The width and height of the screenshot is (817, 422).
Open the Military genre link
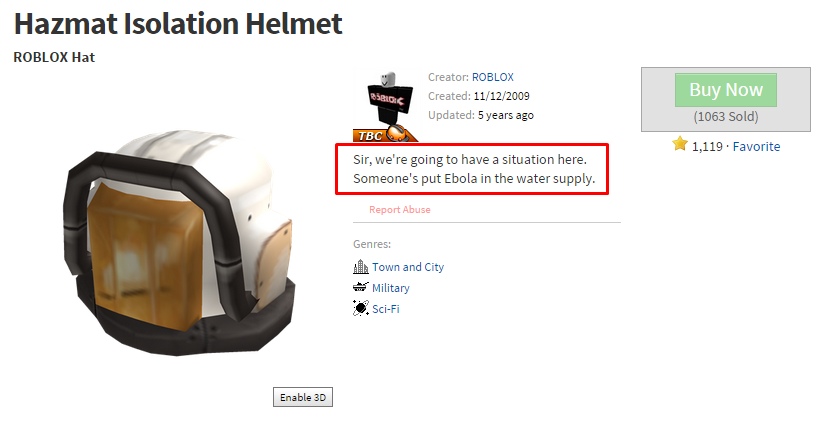tap(391, 288)
